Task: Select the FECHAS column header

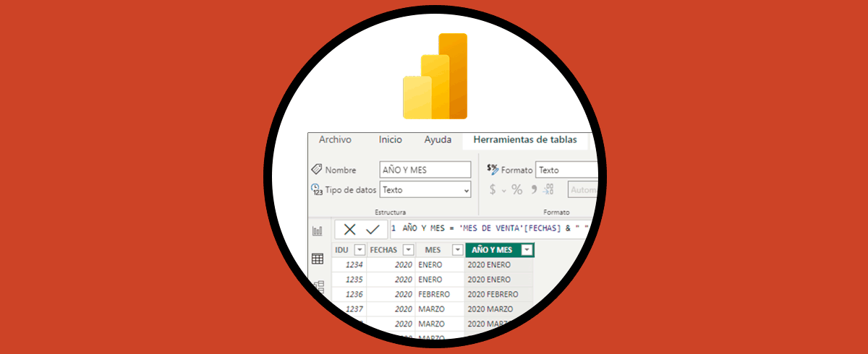Action: point(391,250)
